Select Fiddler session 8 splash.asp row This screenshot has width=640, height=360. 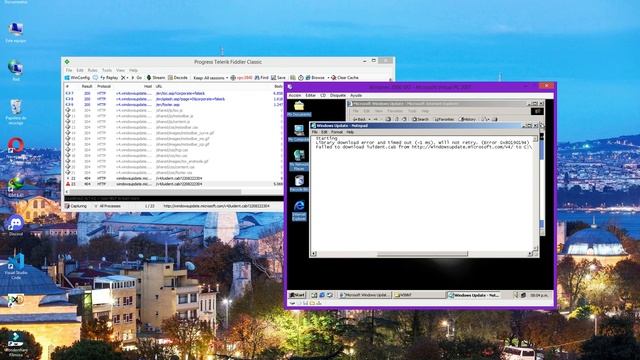173,99
